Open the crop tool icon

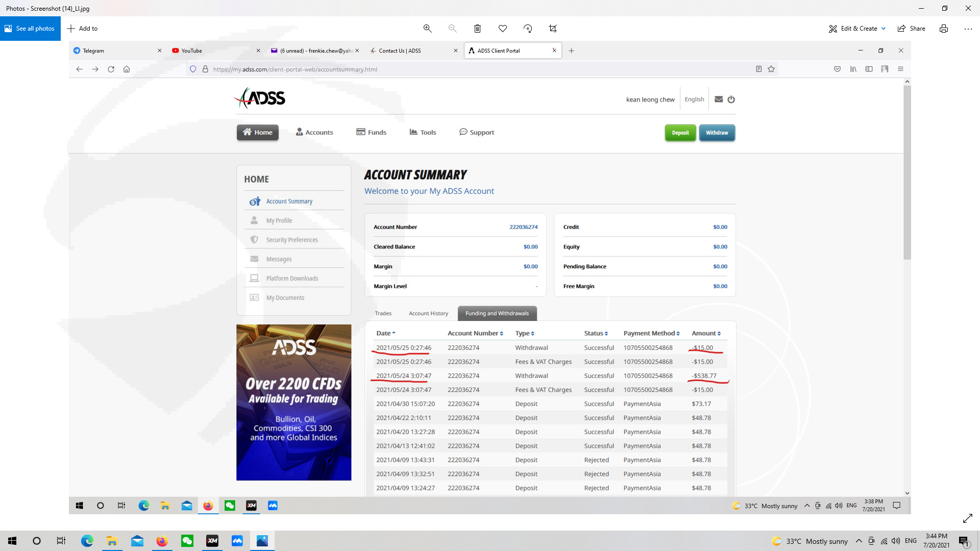[553, 29]
